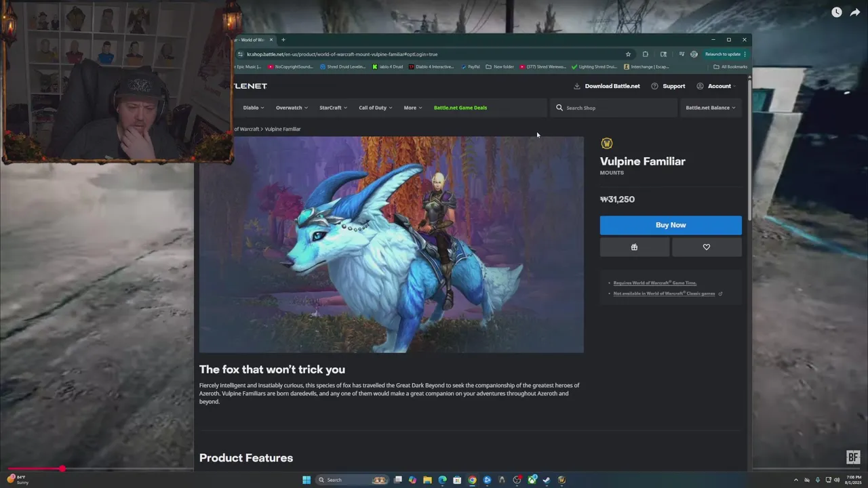The width and height of the screenshot is (868, 488).
Task: Click the search magnifier icon in shop search
Action: (x=559, y=108)
